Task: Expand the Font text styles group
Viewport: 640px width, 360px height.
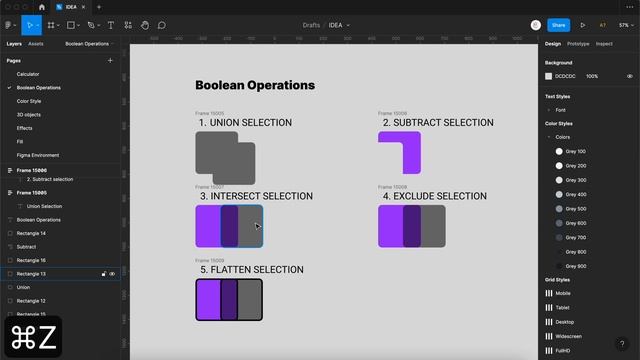Action: coord(549,110)
